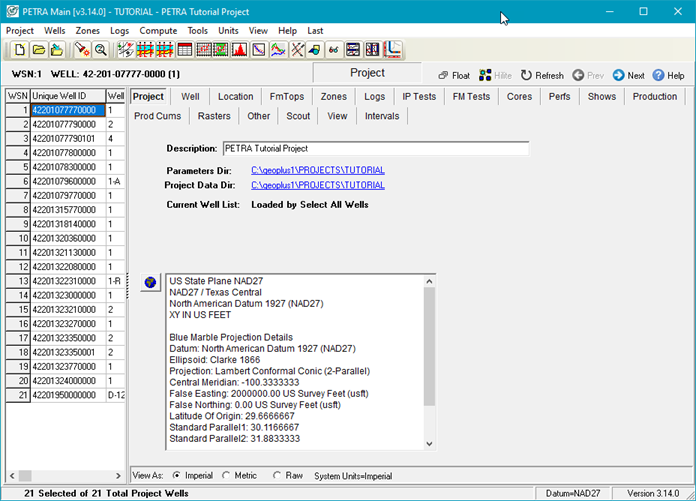Click the multi-colored production curves icon

click(278, 50)
